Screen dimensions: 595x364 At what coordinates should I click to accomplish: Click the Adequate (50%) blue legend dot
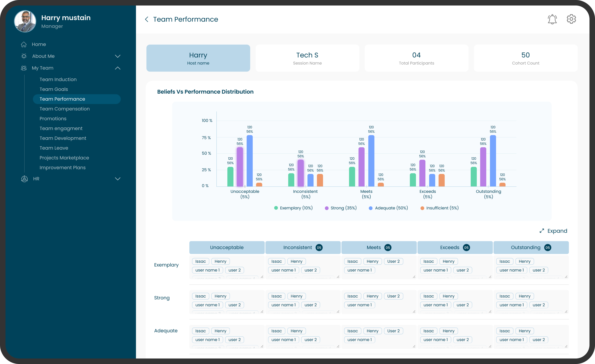(370, 208)
